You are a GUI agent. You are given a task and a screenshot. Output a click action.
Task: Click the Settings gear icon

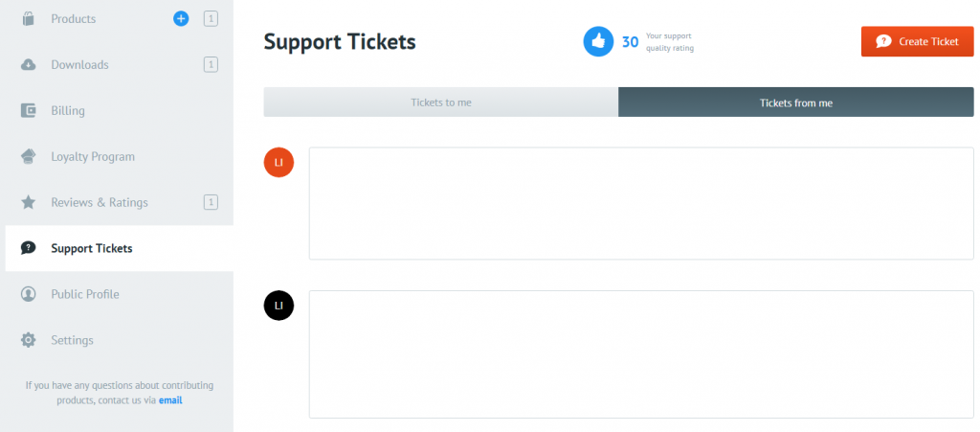click(x=29, y=340)
